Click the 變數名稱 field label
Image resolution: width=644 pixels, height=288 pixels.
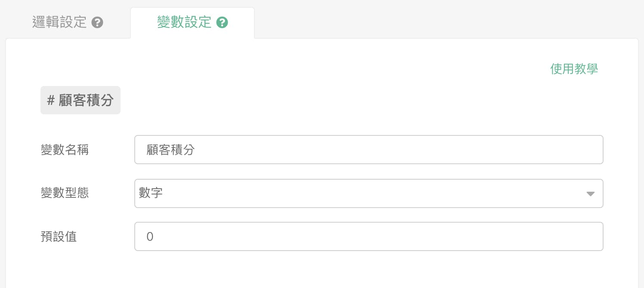[65, 150]
